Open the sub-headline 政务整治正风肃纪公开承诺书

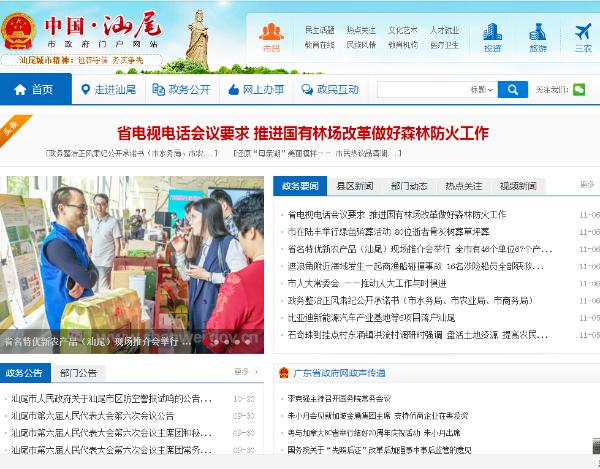pyautogui.click(x=131, y=153)
